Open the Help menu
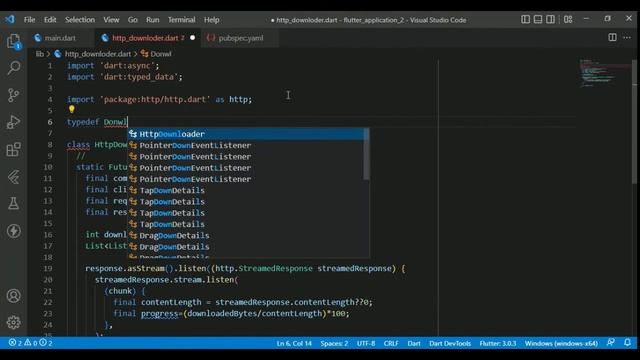The width and height of the screenshot is (640, 360). pyautogui.click(x=211, y=20)
